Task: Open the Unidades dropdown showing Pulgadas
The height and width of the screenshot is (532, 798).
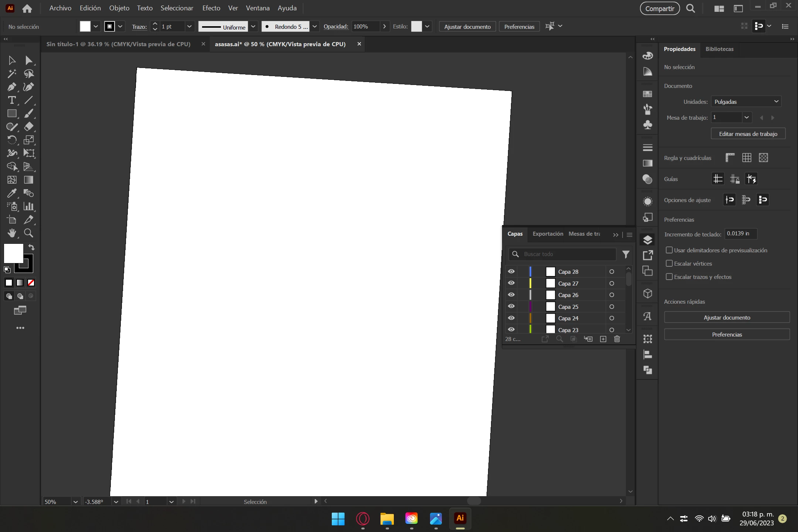Action: [x=746, y=102]
